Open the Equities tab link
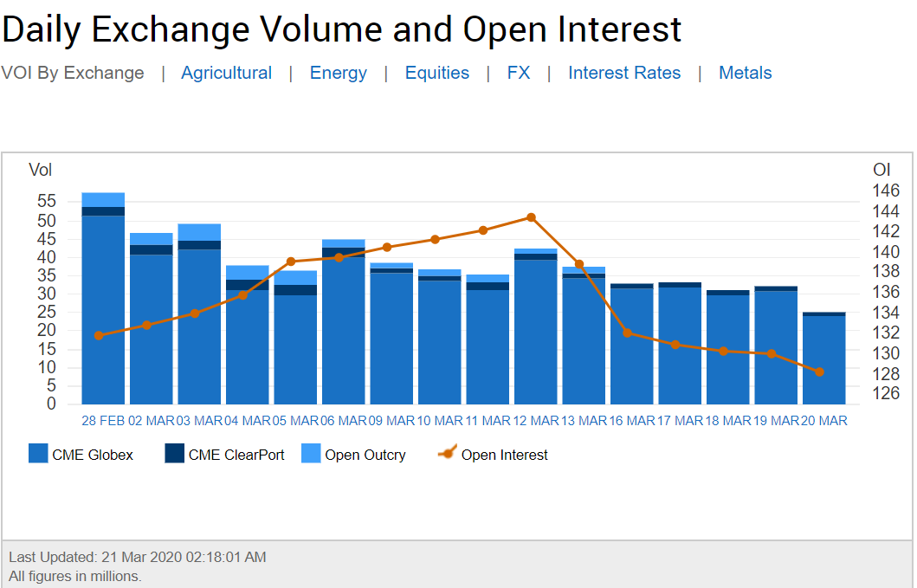The image size is (917, 588). click(x=437, y=73)
